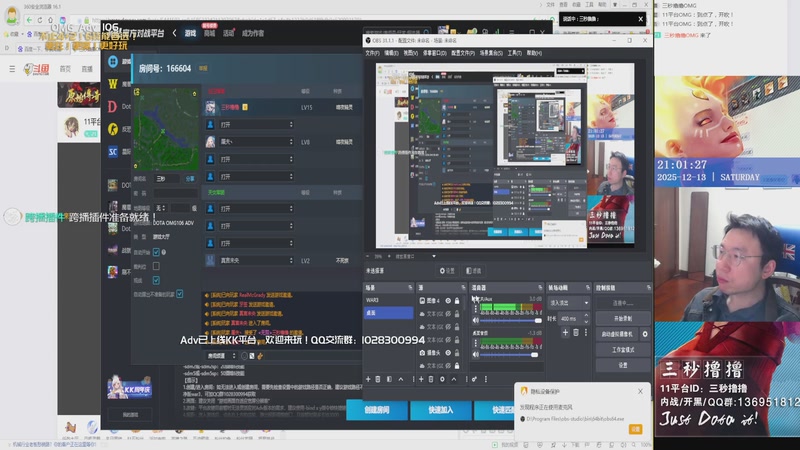Increase transition duration with up stepper
Screen dimensions: 800x450
pos(586,315)
